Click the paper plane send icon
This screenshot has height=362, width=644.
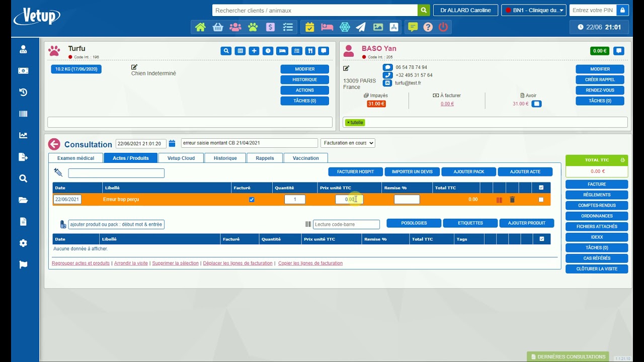click(361, 27)
